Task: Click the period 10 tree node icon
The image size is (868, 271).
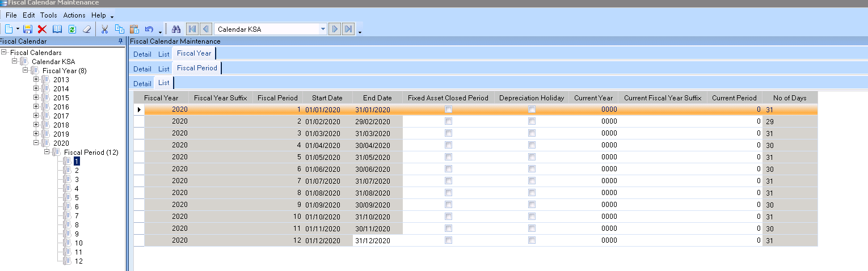Action: 68,243
